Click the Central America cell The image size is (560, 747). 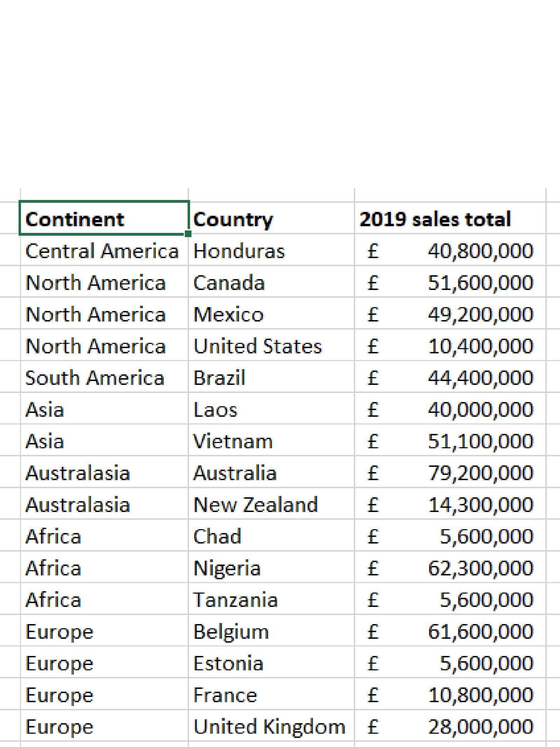click(104, 251)
